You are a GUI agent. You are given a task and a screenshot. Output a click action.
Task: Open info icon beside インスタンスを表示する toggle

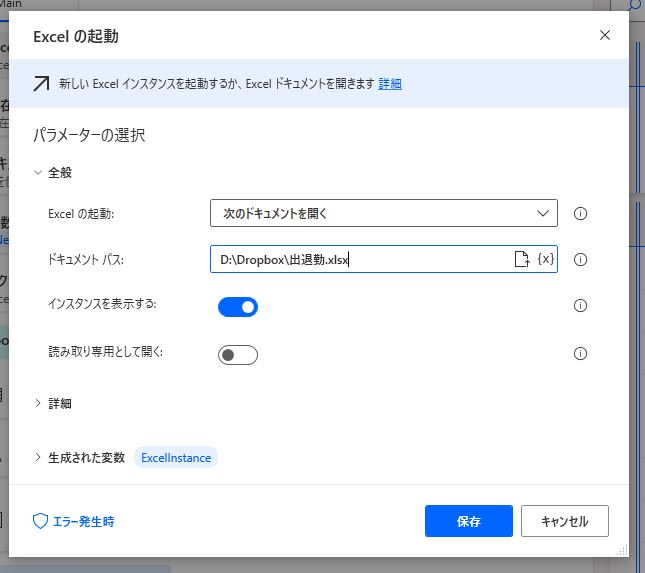click(580, 305)
